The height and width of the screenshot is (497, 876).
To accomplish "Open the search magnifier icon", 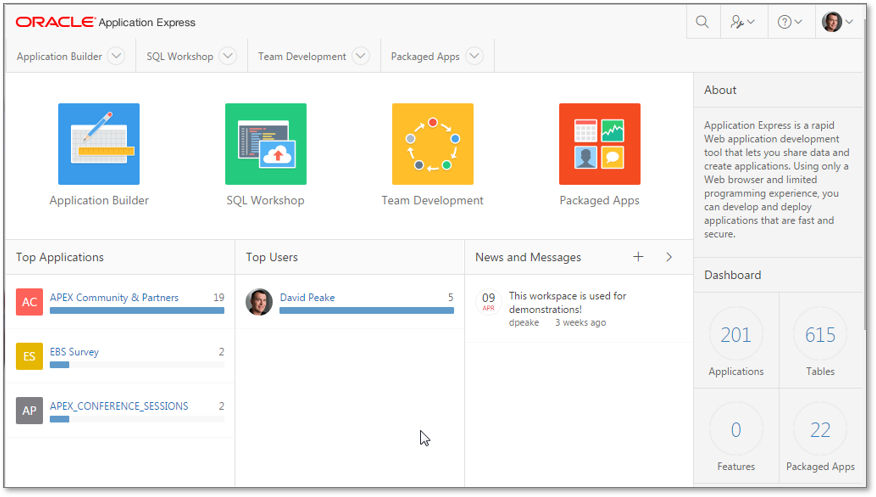I will point(702,22).
